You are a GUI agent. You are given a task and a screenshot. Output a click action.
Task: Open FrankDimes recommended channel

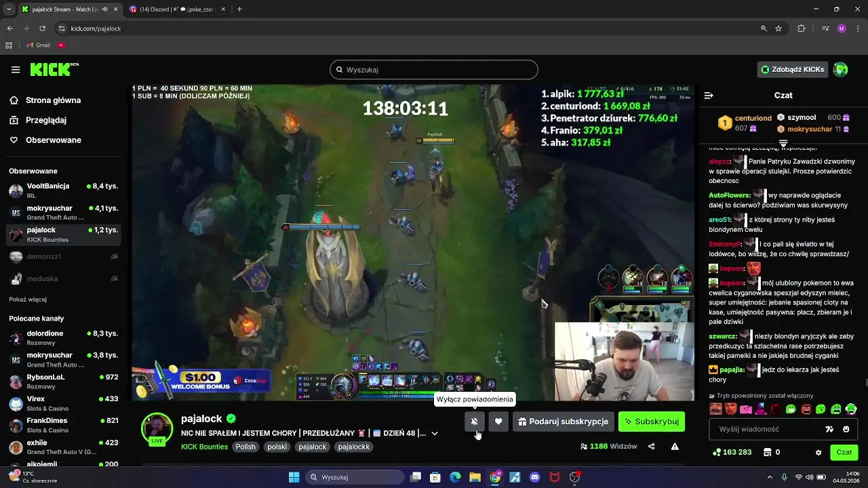pyautogui.click(x=64, y=425)
